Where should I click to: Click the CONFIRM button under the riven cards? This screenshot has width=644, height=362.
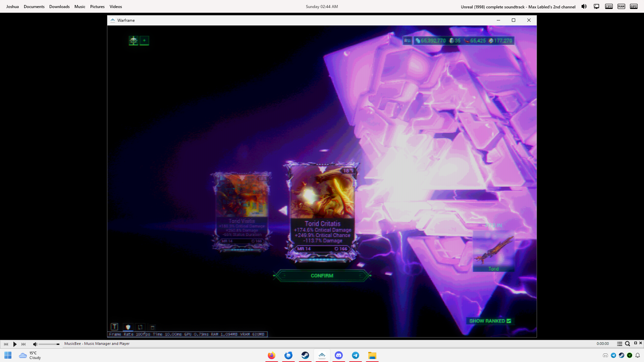[x=322, y=276]
